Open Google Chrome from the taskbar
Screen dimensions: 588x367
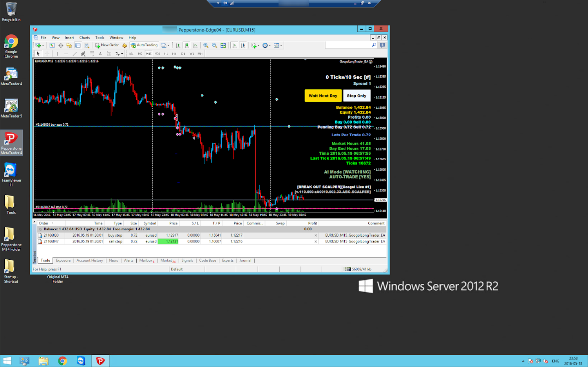(x=62, y=361)
